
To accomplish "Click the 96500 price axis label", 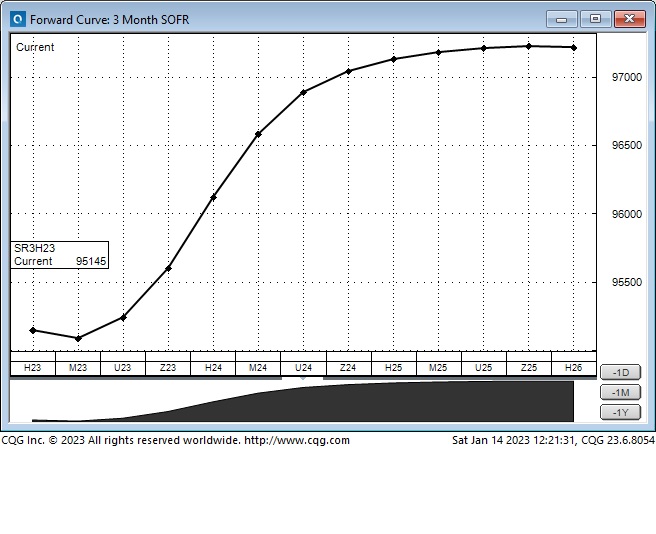I will 626,145.
